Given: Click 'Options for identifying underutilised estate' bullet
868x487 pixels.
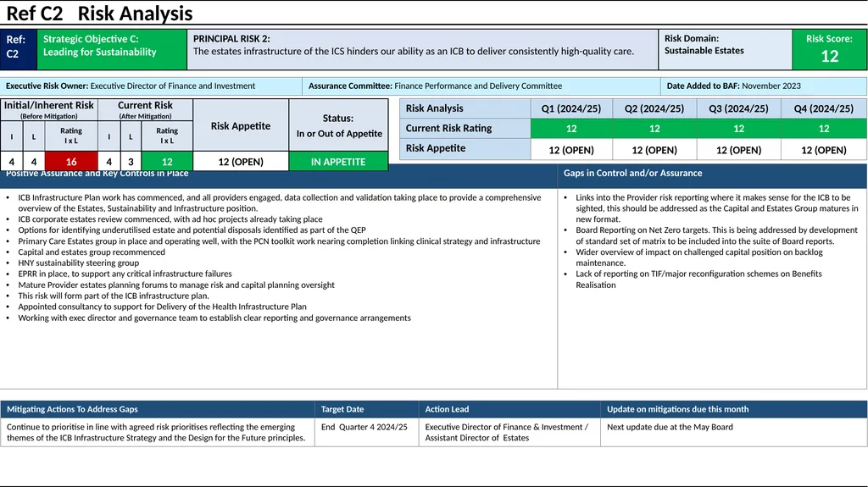Looking at the screenshot, I should pyautogui.click(x=192, y=230).
